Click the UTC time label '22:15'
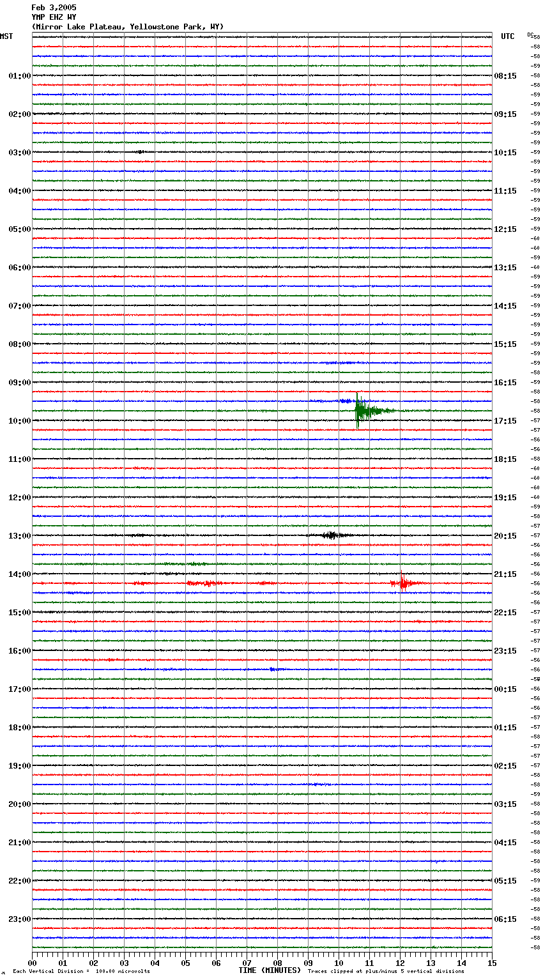The image size is (543, 980). tap(505, 613)
